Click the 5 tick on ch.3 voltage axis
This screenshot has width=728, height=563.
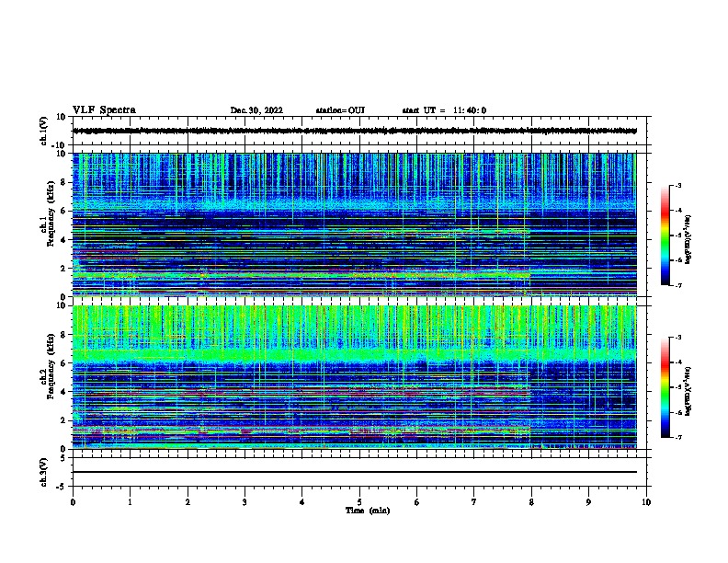pyautogui.click(x=63, y=458)
